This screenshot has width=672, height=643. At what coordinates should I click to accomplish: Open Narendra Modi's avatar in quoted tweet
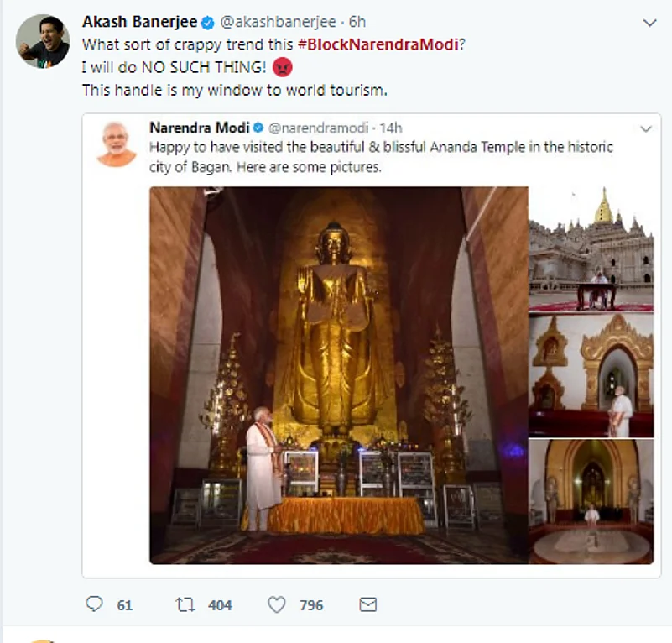[x=116, y=144]
